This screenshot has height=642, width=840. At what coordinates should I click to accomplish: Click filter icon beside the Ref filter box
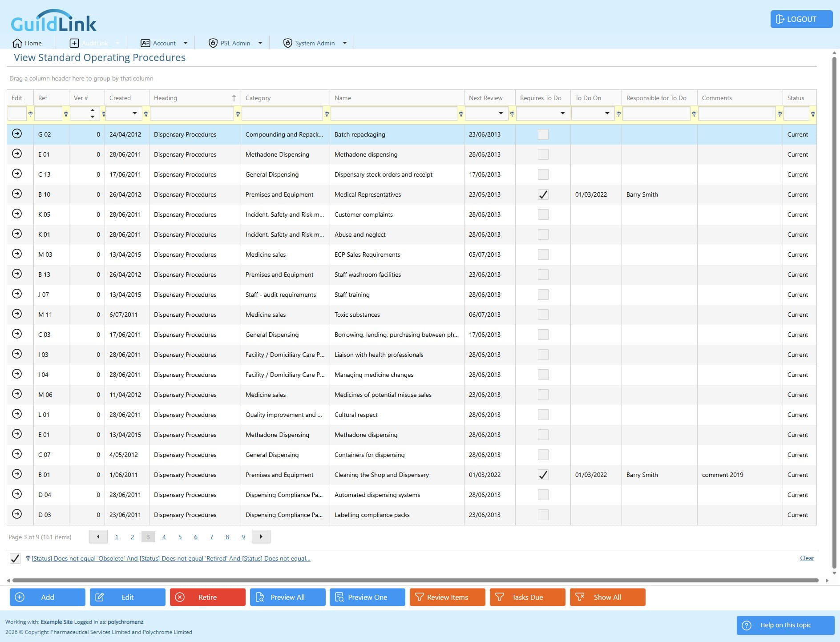(66, 114)
